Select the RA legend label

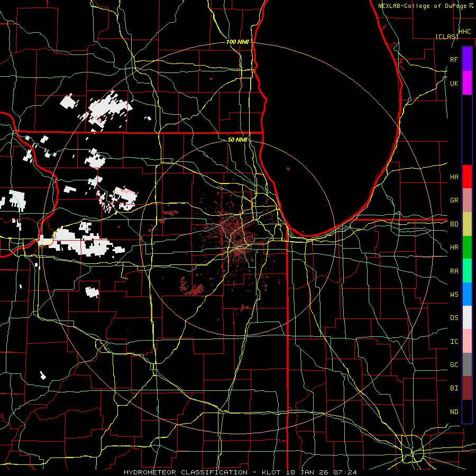(x=454, y=271)
